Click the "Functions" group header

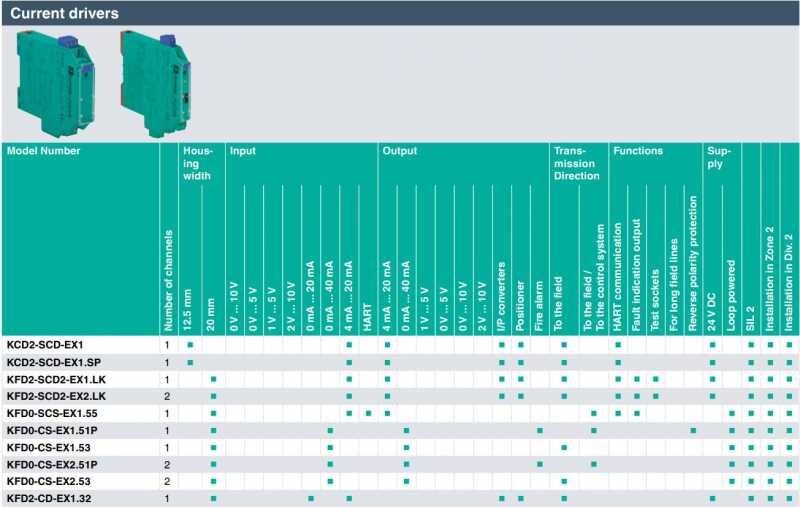click(x=638, y=151)
